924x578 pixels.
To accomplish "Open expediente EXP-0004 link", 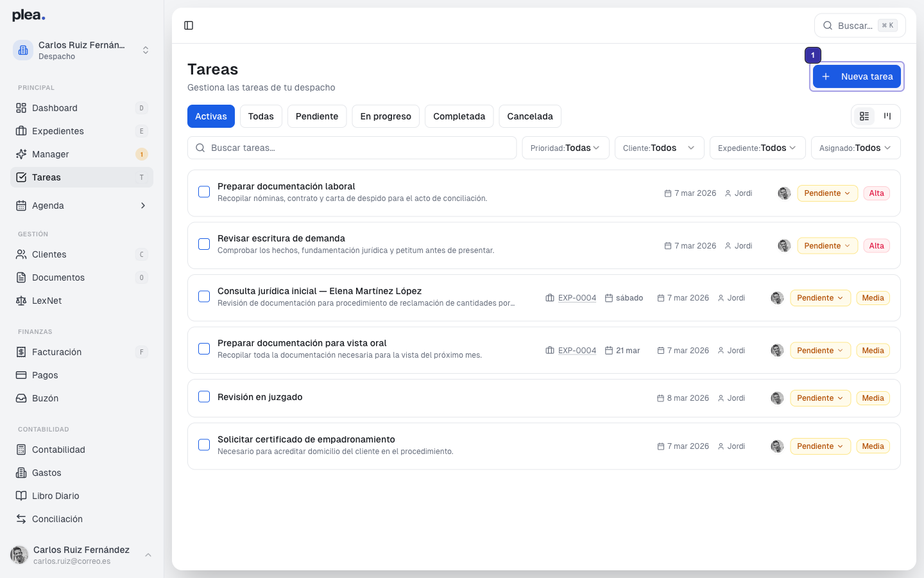I will pos(576,297).
